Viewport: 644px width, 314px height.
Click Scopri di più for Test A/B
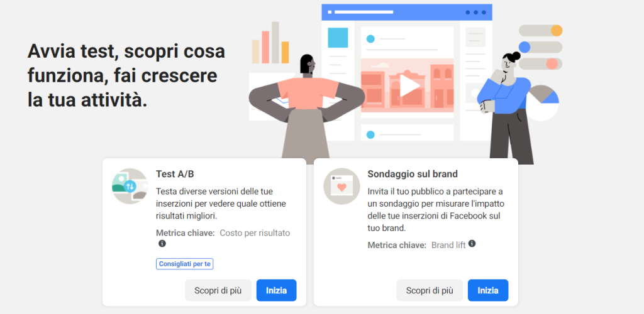(218, 291)
